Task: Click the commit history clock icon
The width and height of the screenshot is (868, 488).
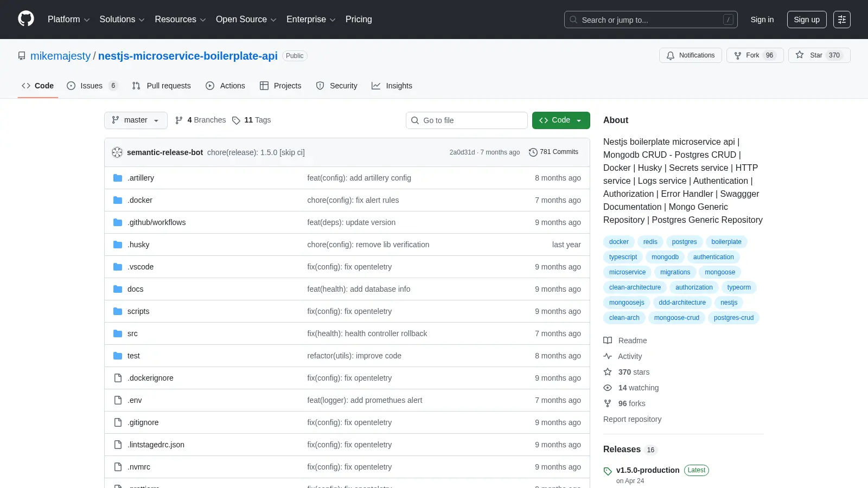Action: coord(533,152)
